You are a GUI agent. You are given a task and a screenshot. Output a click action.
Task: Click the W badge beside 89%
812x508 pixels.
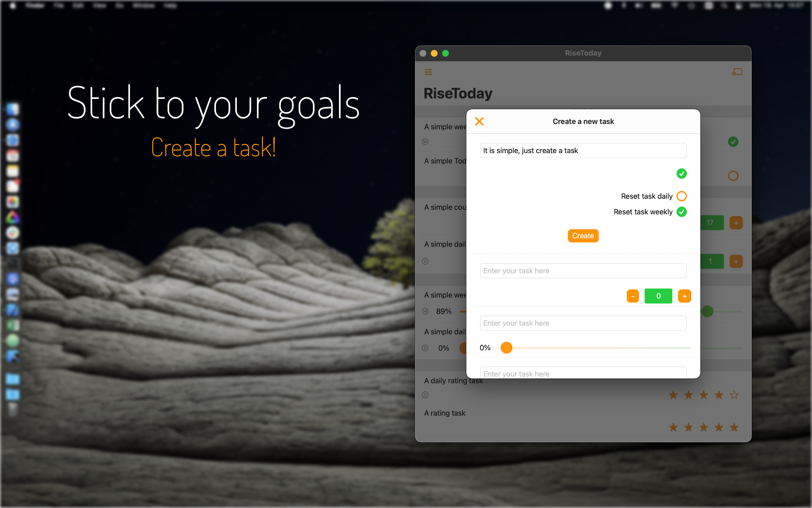(x=425, y=311)
